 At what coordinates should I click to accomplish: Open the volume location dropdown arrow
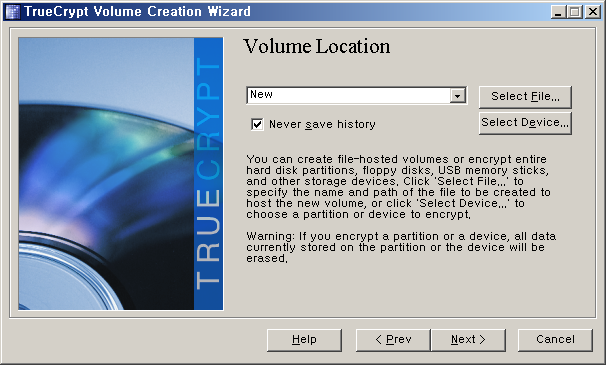tap(457, 96)
